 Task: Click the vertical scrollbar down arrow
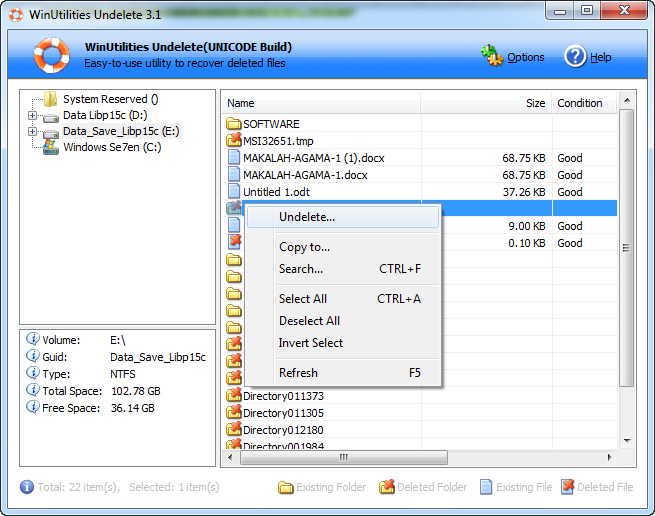(x=627, y=441)
